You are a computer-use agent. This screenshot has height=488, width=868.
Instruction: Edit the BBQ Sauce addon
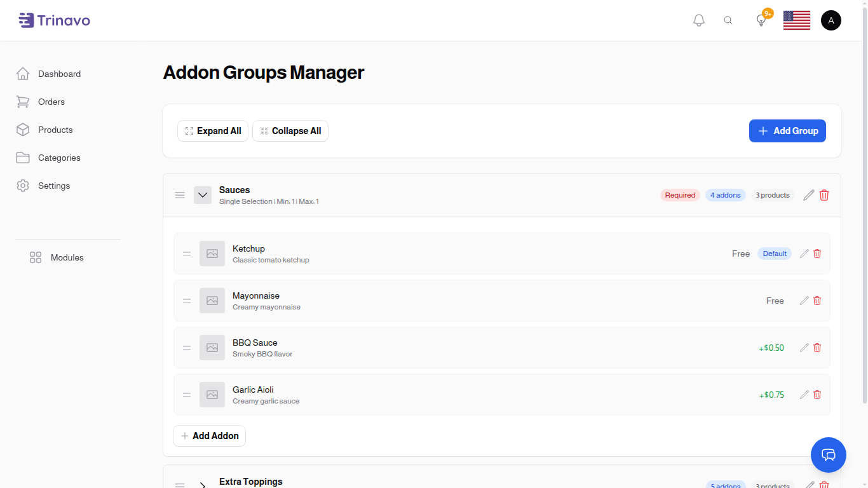pyautogui.click(x=804, y=348)
